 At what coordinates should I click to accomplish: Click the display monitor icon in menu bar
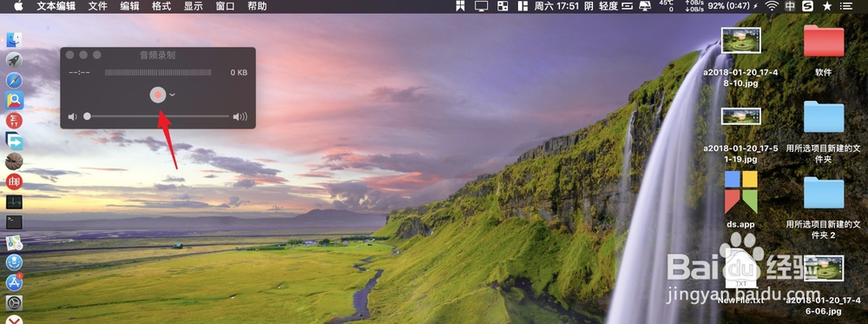(x=481, y=6)
